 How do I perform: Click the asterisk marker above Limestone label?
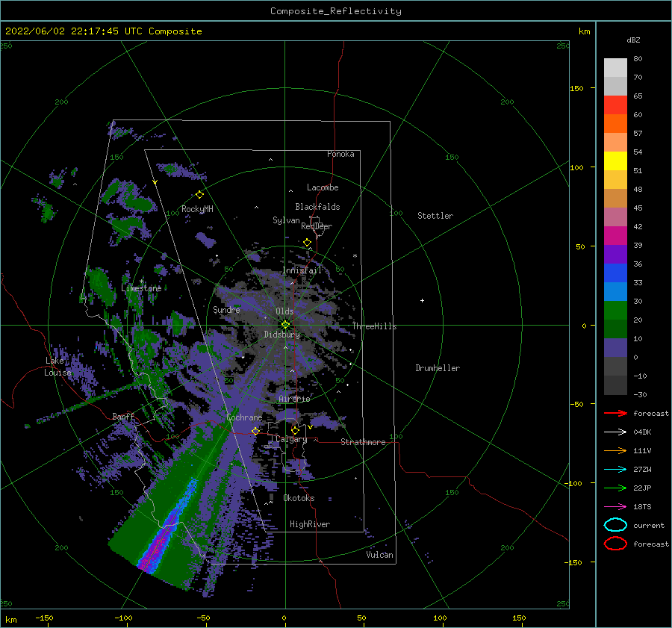click(x=141, y=282)
